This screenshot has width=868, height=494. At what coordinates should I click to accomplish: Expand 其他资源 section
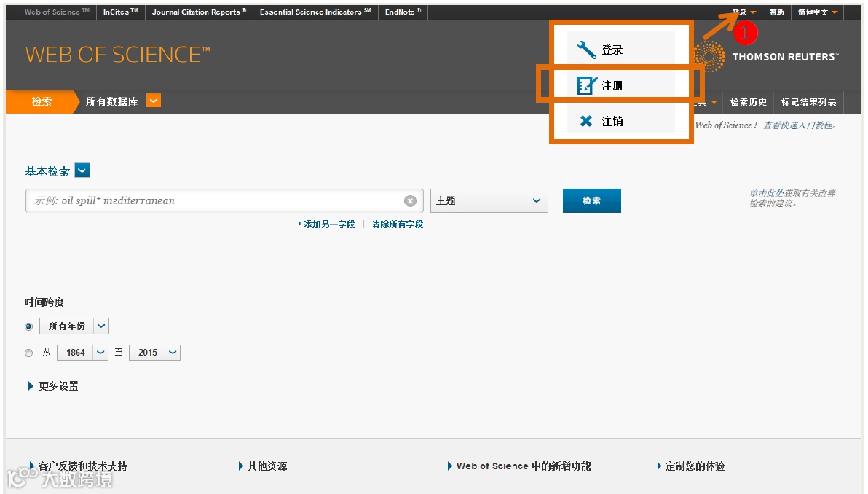coord(263,466)
